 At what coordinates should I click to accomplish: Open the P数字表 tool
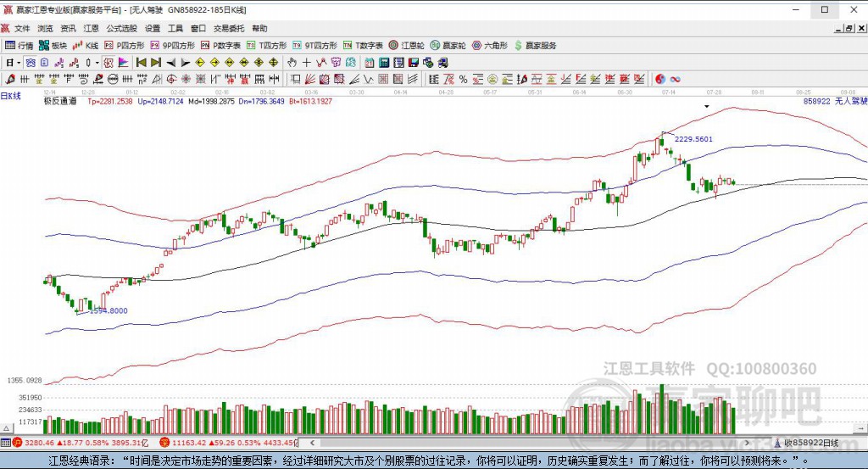point(220,46)
